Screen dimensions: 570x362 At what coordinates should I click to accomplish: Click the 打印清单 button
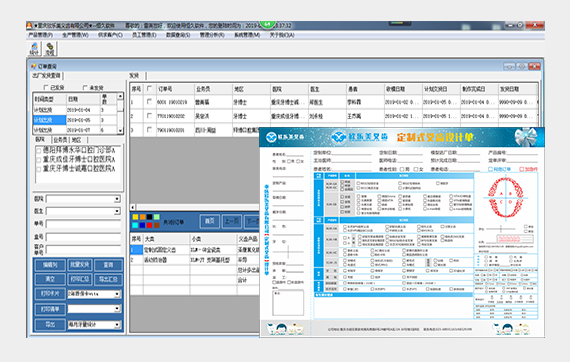click(x=50, y=309)
